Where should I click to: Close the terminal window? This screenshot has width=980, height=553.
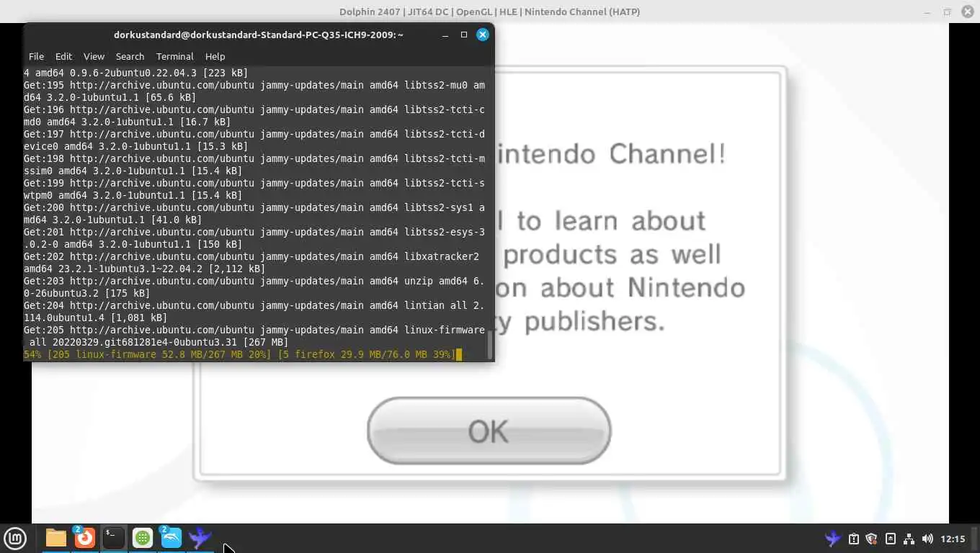[x=483, y=35]
